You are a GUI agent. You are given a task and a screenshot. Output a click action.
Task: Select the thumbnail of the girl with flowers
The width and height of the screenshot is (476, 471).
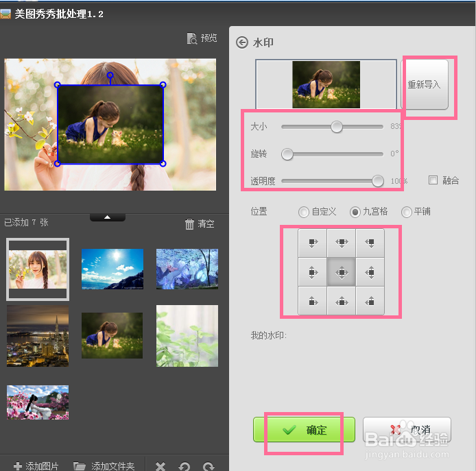(x=38, y=269)
